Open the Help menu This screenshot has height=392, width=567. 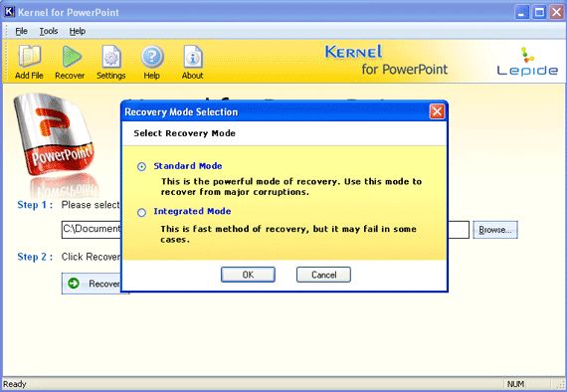point(78,31)
